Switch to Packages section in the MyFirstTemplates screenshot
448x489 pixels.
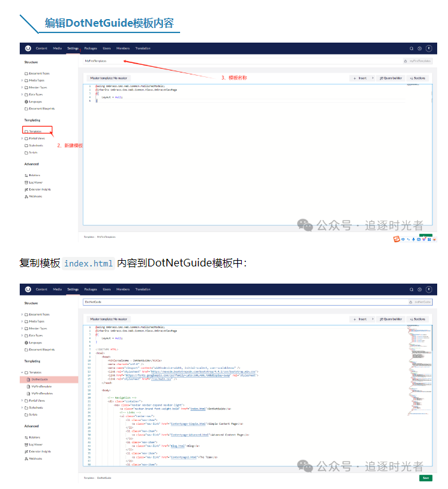[x=90, y=48]
